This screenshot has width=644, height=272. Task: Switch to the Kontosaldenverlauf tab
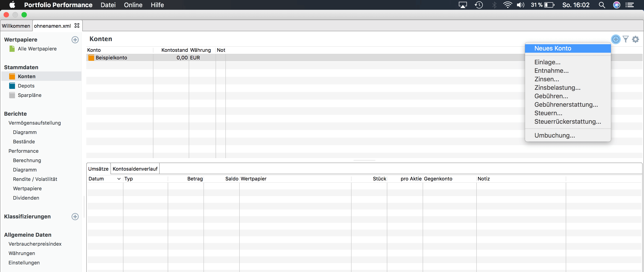[135, 169]
